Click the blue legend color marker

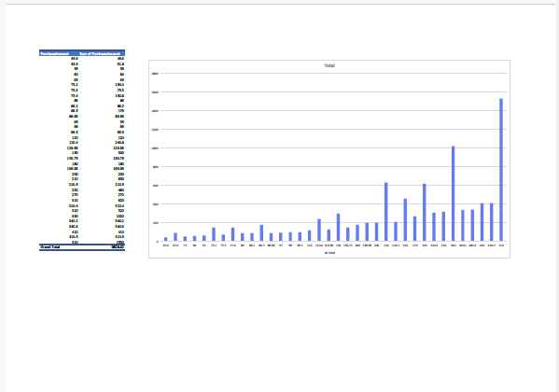[x=327, y=253]
